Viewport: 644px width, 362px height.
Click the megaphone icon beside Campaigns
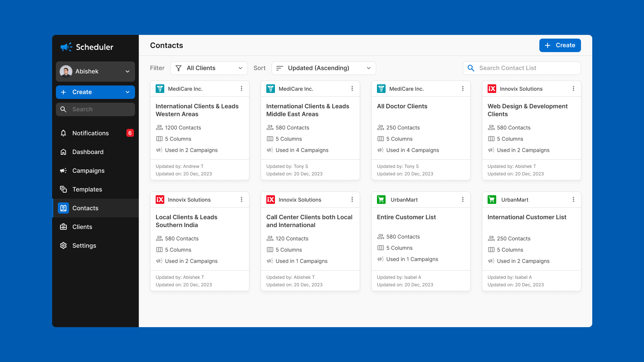pos(63,171)
